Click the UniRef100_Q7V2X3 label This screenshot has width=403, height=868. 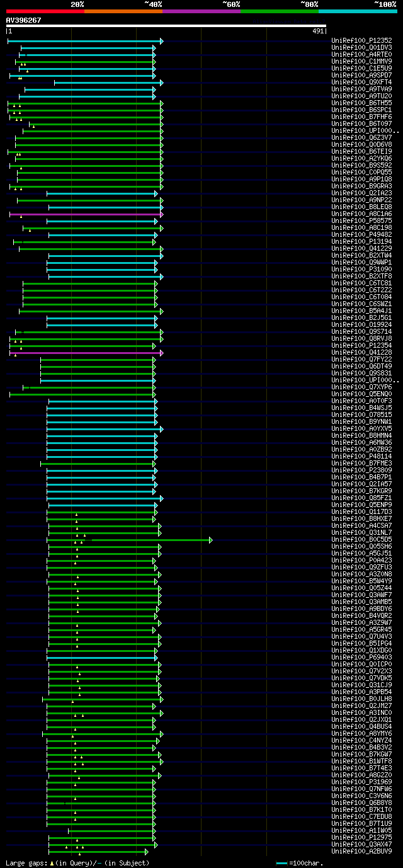point(361,671)
